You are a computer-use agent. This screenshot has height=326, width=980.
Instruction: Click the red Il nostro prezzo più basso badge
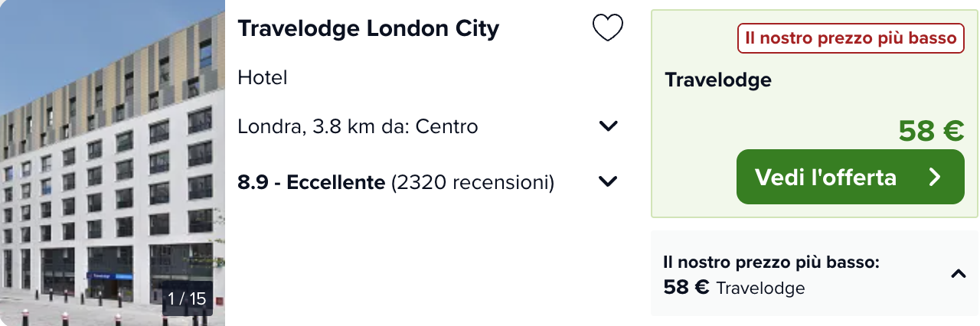click(851, 38)
